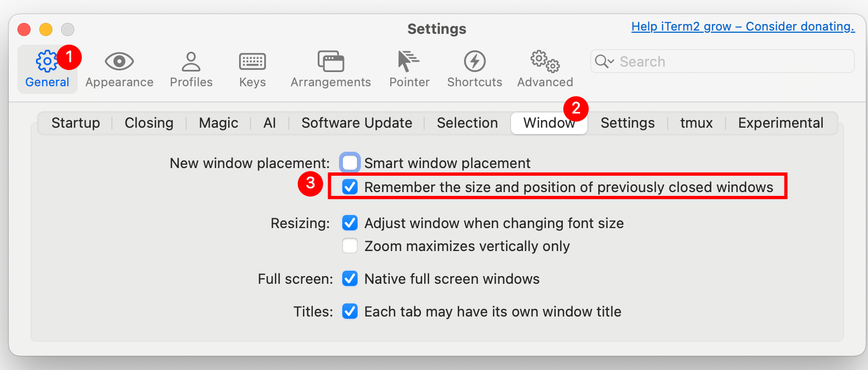Toggle Each tab may have own window title

coord(350,312)
